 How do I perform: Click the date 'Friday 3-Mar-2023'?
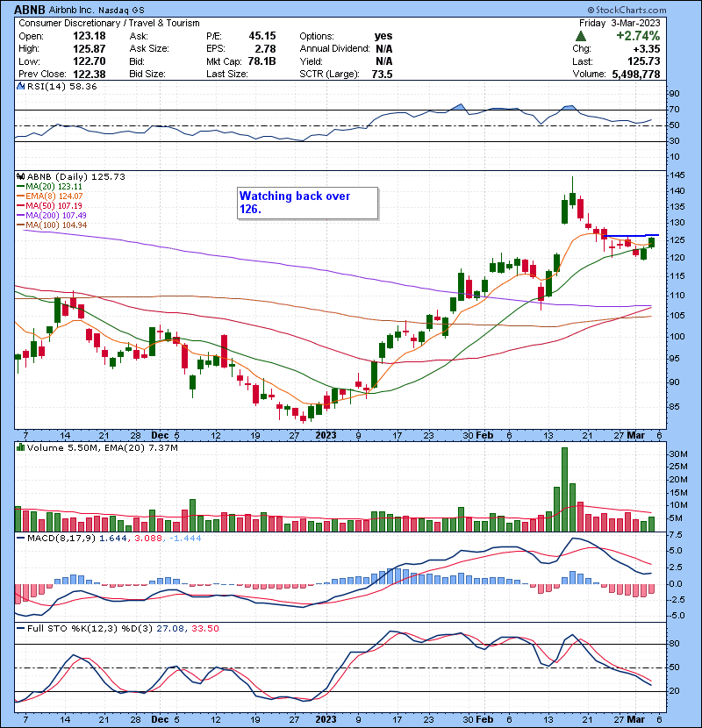[620, 23]
